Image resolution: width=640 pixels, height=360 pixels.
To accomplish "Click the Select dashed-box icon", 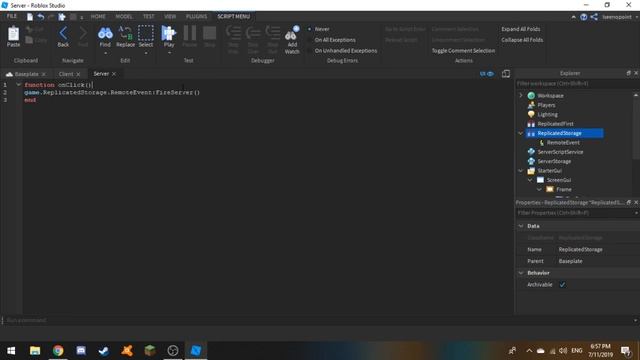I will [146, 33].
